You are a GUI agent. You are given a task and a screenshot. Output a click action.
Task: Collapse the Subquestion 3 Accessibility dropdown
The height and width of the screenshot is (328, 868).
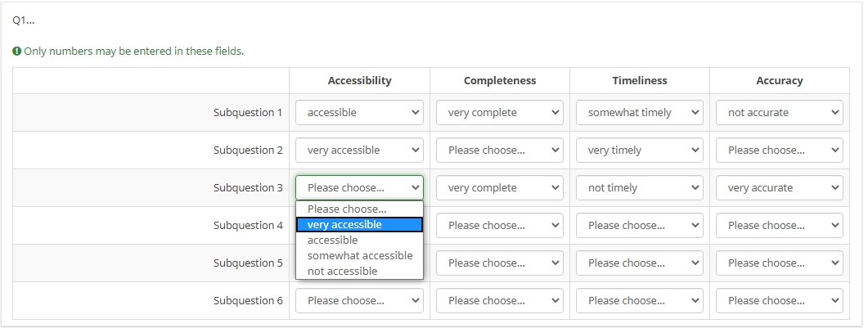tap(359, 188)
